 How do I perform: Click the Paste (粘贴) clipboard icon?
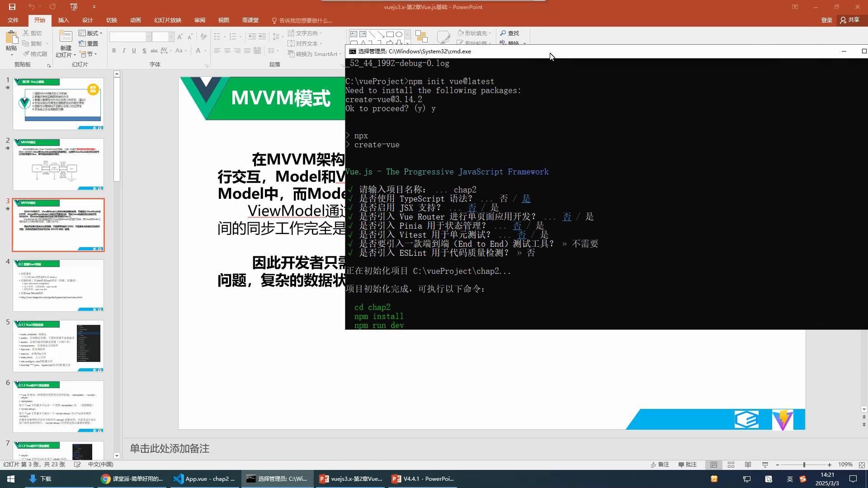point(11,38)
